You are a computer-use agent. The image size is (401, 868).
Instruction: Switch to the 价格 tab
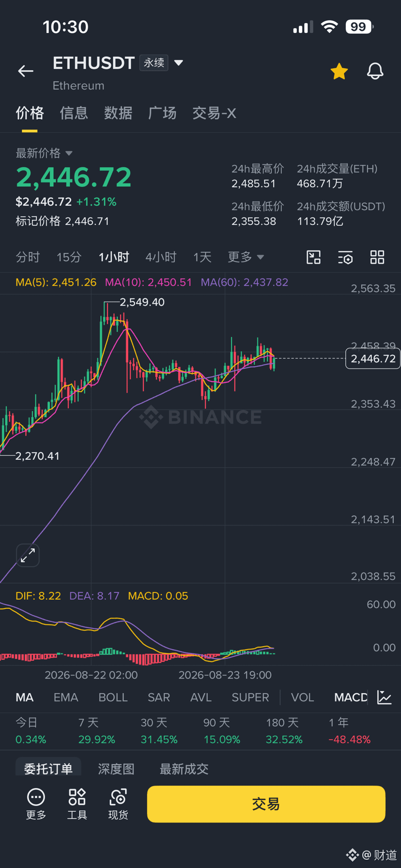30,113
